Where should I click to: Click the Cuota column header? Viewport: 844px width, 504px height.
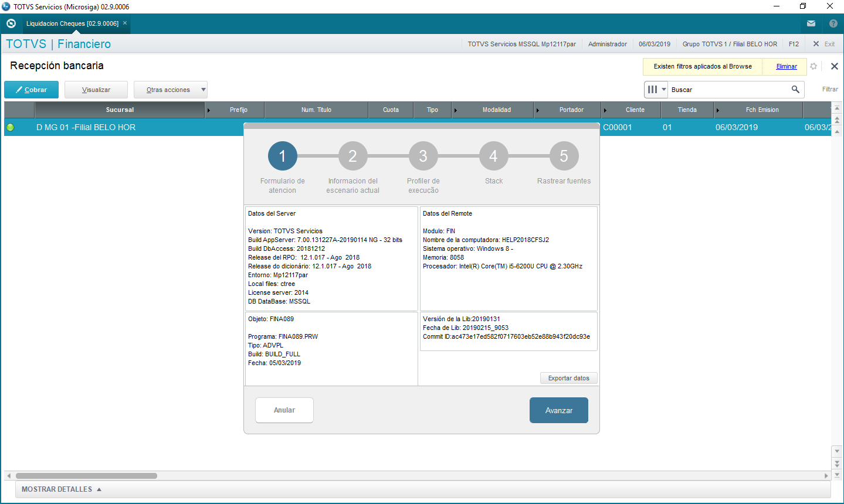391,110
